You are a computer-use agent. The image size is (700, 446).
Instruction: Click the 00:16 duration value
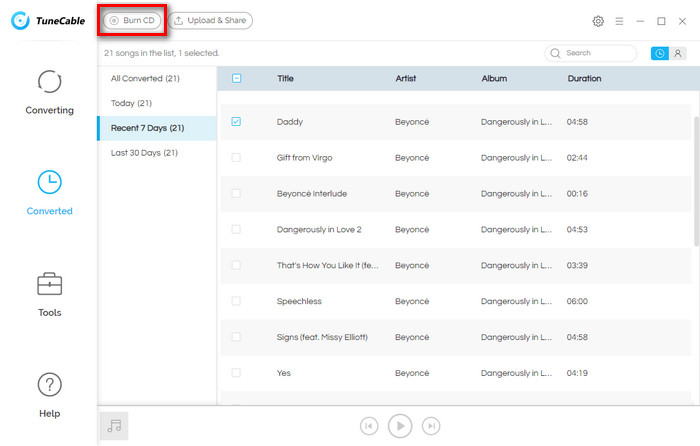tap(577, 194)
